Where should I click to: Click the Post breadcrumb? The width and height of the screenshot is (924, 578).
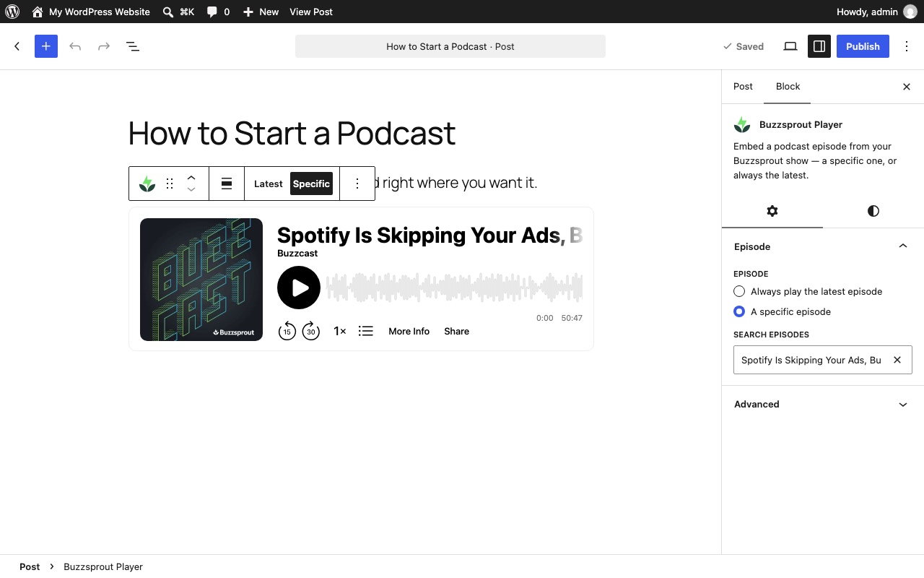tap(30, 566)
